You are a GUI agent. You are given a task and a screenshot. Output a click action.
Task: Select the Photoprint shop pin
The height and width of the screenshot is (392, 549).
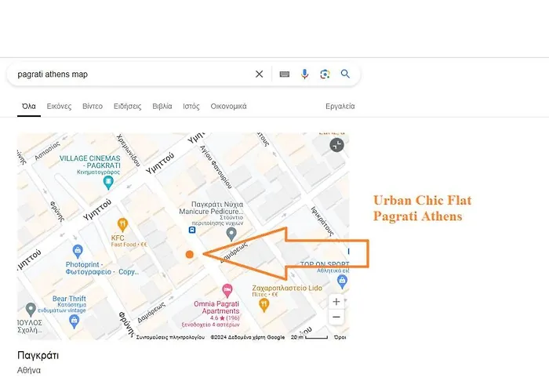point(78,251)
